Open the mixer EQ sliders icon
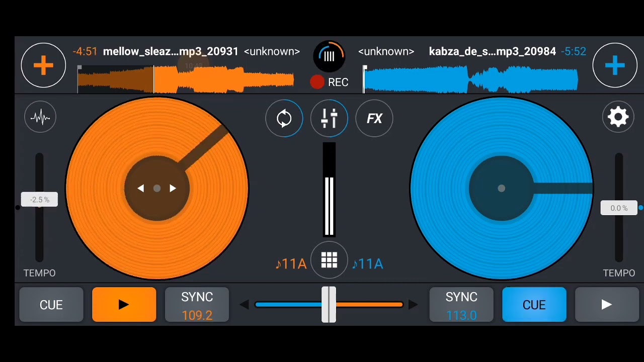Screen dimensions: 644x362 coord(329,119)
